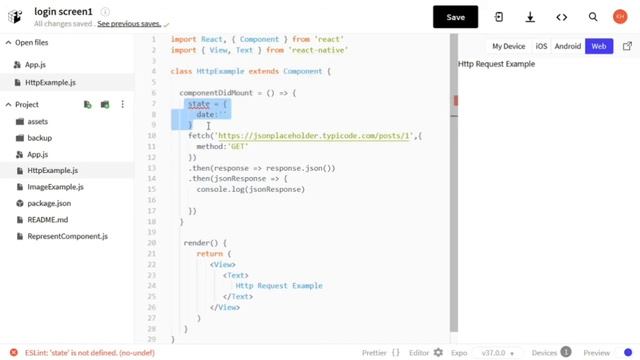
Task: Click the Editor settings gear icon
Action: tap(438, 352)
